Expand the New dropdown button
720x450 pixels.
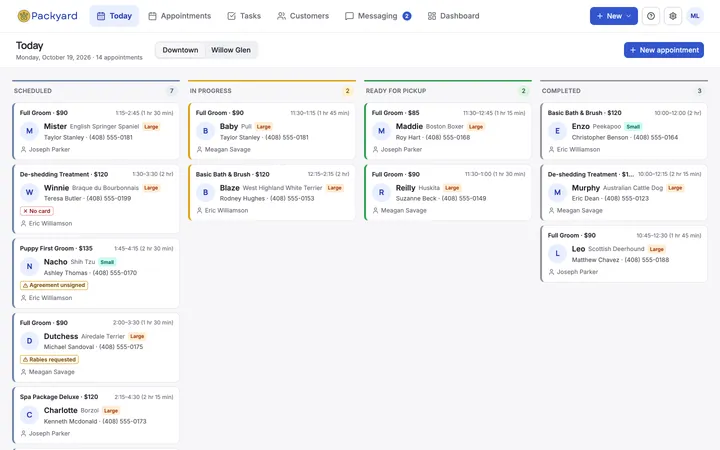(613, 16)
